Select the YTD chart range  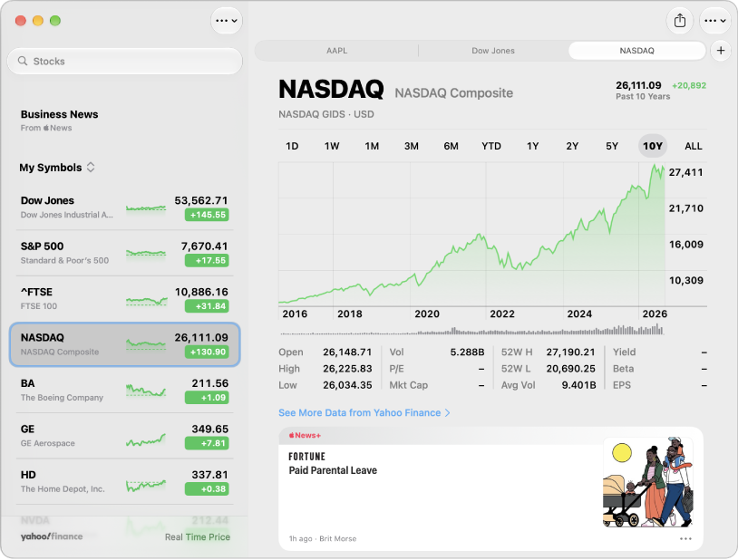491,146
